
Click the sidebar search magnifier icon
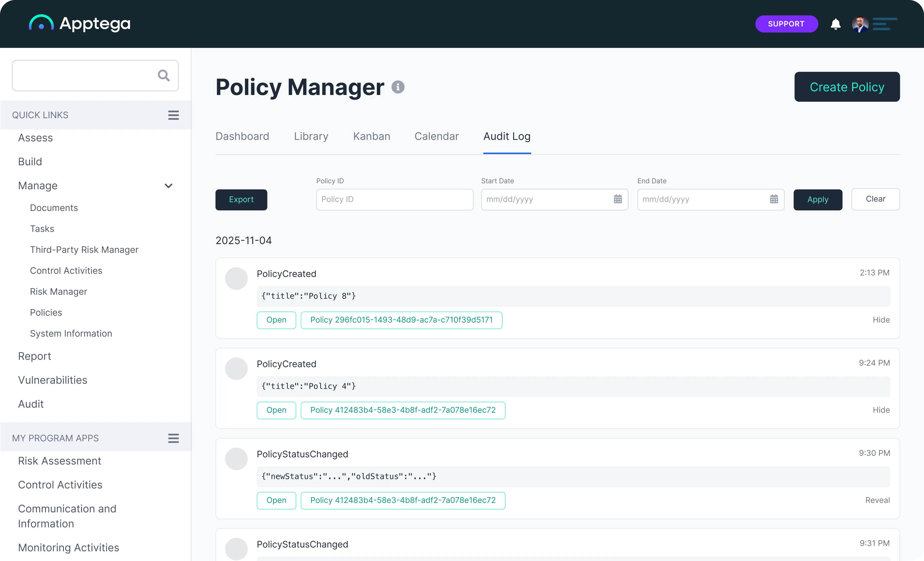pyautogui.click(x=164, y=75)
